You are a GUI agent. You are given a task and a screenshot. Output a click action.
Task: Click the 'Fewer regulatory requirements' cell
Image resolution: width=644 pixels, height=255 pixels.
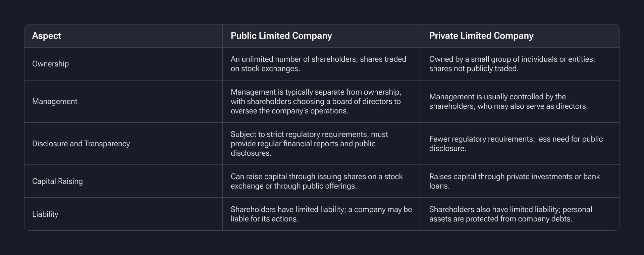[516, 144]
